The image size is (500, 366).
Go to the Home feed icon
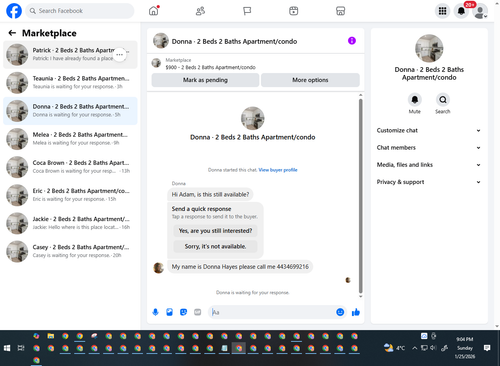click(x=154, y=11)
